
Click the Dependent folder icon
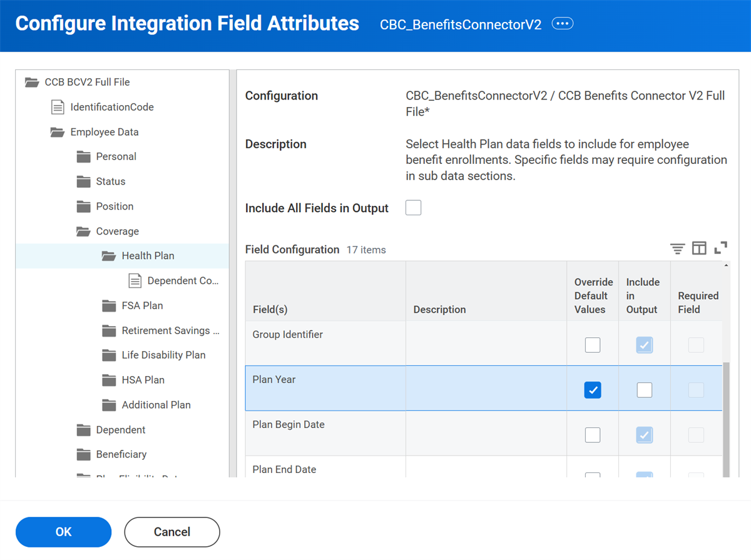tap(84, 430)
